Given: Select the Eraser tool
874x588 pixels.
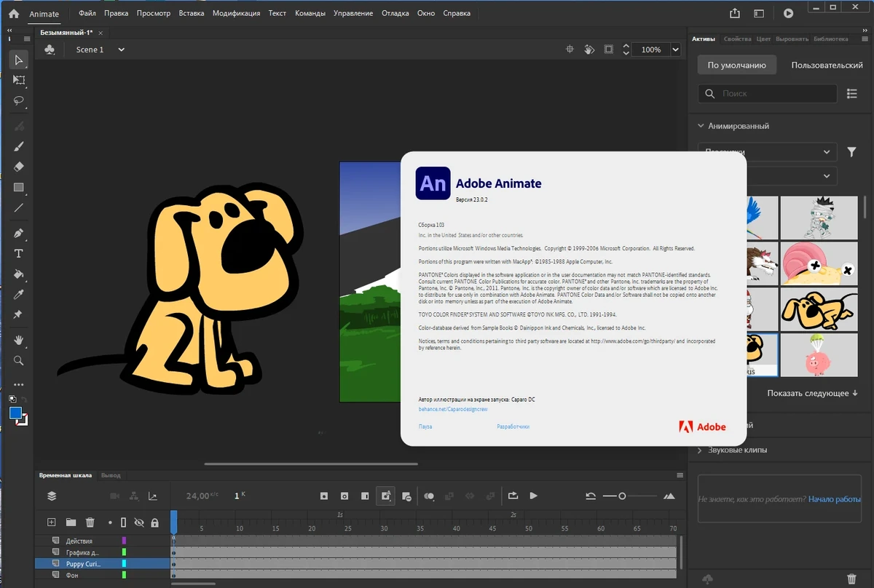Looking at the screenshot, I should (19, 167).
